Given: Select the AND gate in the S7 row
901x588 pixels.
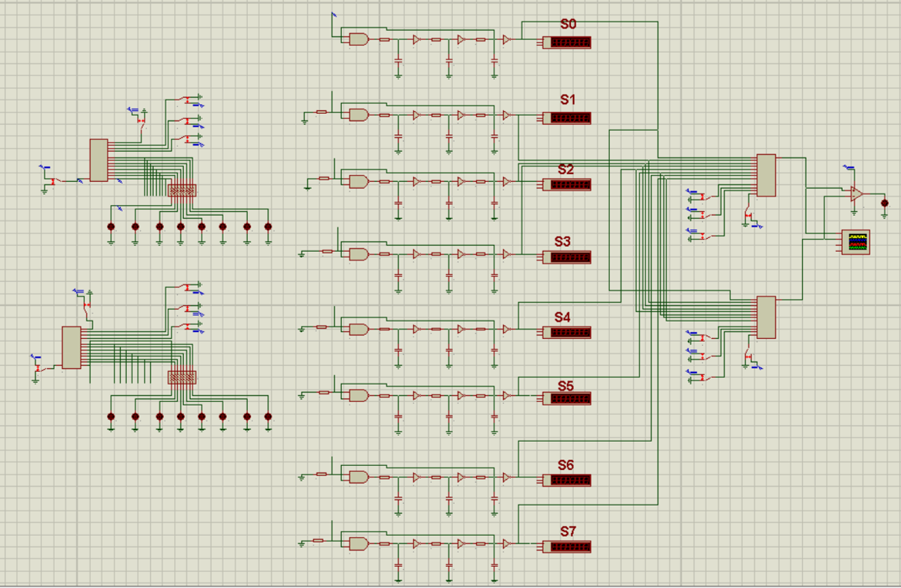Looking at the screenshot, I should pyautogui.click(x=358, y=543).
